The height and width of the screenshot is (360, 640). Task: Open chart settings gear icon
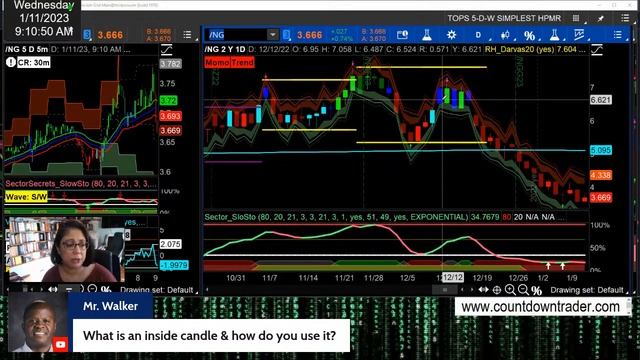coord(451,35)
